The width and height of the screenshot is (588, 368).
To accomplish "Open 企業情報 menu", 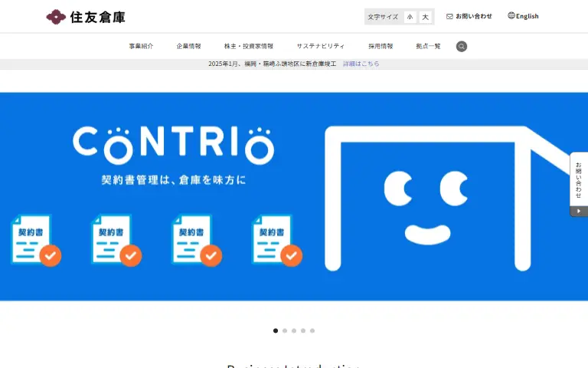I will (188, 46).
